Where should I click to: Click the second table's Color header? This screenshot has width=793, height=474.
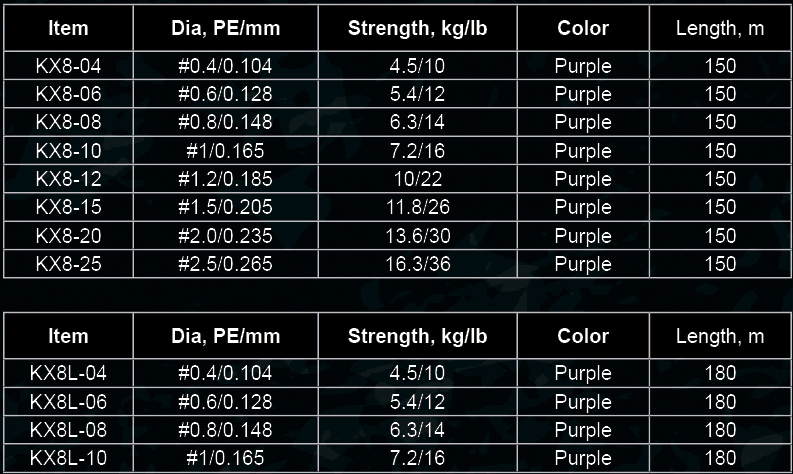583,336
